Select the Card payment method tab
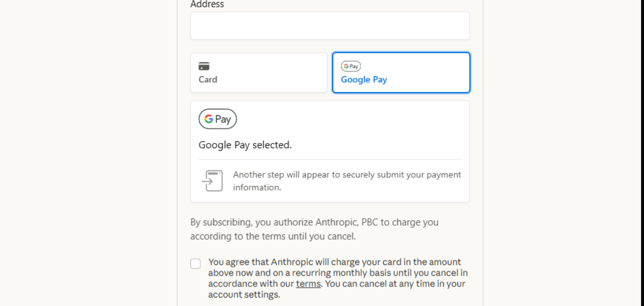Screen dimensions: 644x306 (259, 73)
